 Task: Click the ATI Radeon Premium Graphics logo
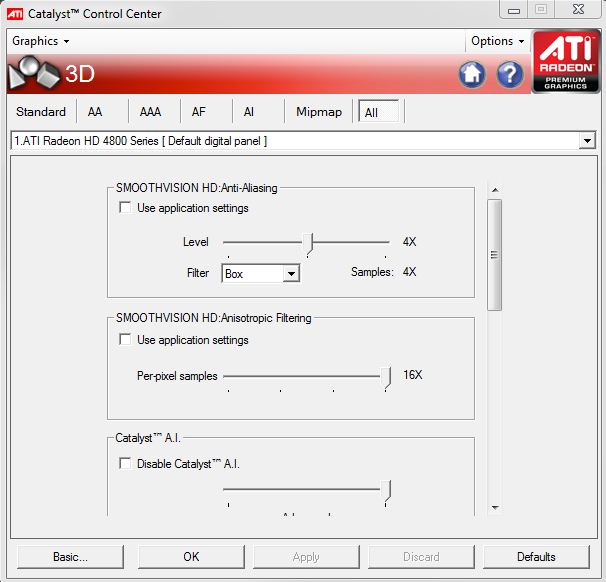click(566, 62)
